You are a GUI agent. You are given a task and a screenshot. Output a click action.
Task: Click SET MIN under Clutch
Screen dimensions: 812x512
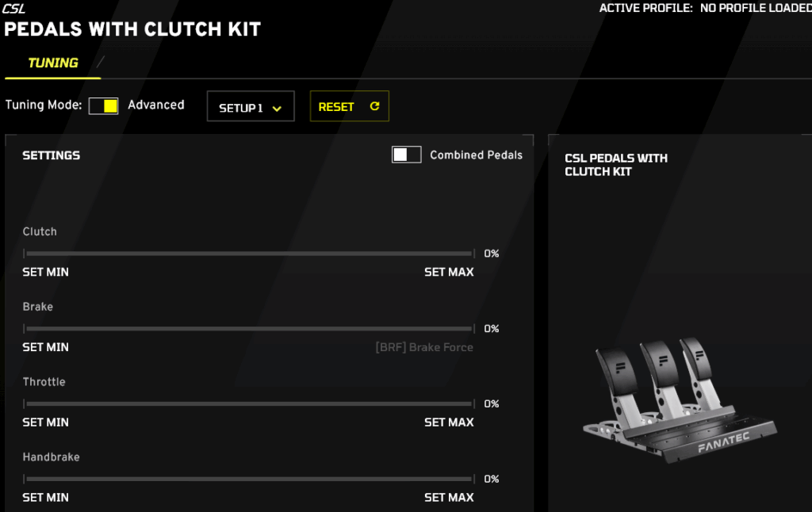[x=45, y=272]
